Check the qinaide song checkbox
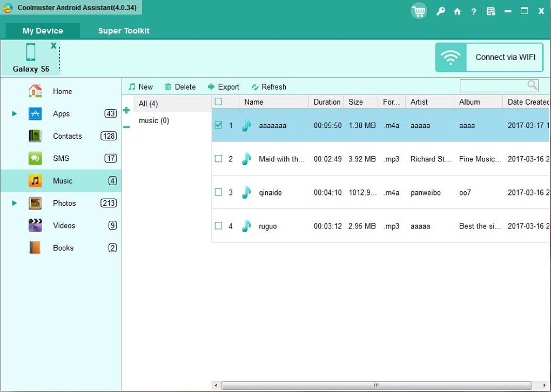 [x=219, y=192]
